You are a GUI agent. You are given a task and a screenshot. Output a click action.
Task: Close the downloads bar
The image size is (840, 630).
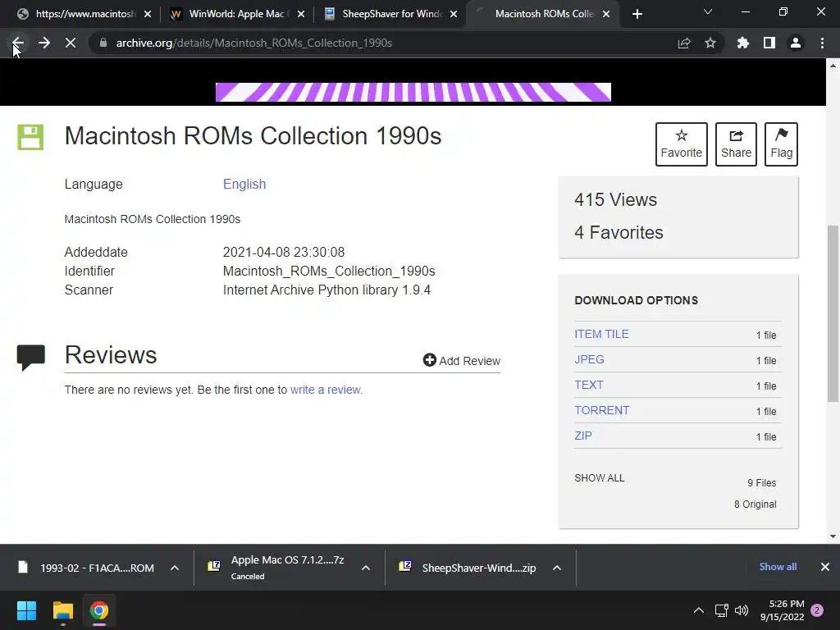coord(825,567)
